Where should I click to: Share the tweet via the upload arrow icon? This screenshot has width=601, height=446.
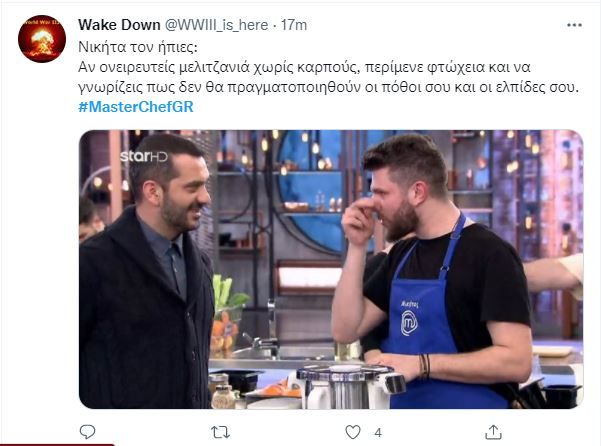coord(493,432)
